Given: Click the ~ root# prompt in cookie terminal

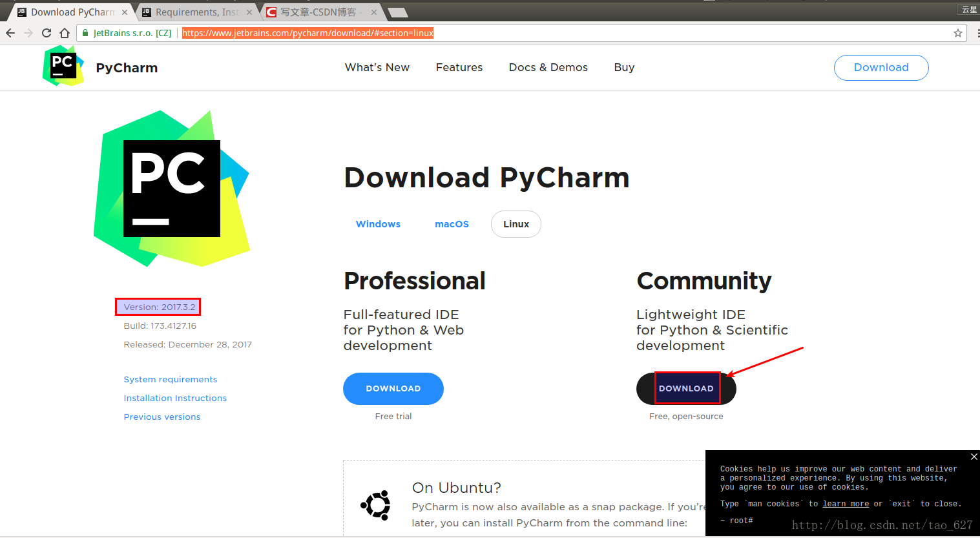Looking at the screenshot, I should click(x=736, y=521).
